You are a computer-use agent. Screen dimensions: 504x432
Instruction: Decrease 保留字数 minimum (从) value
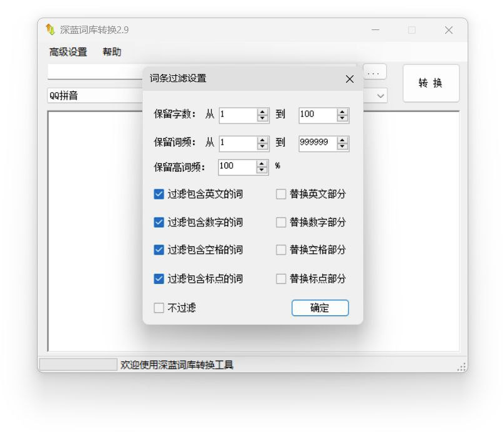click(263, 119)
